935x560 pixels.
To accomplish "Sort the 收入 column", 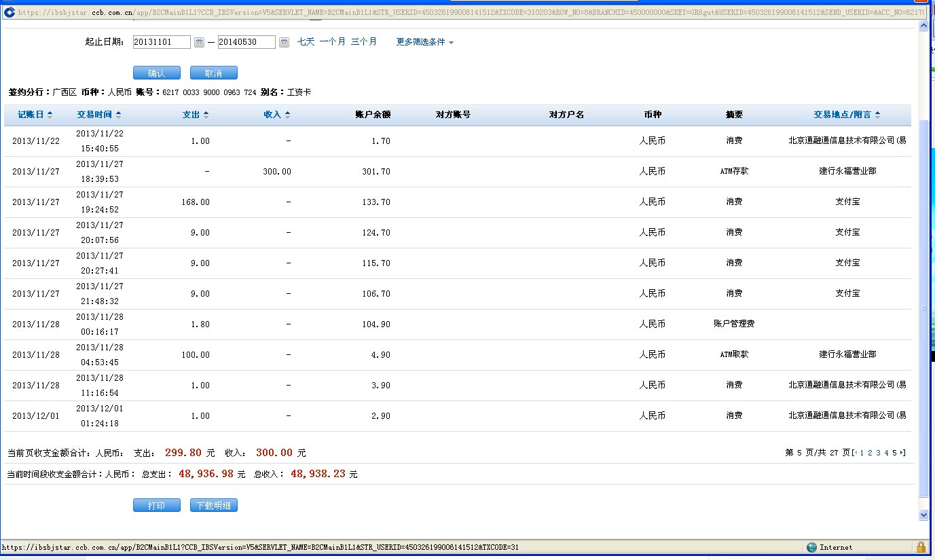I will click(x=276, y=115).
